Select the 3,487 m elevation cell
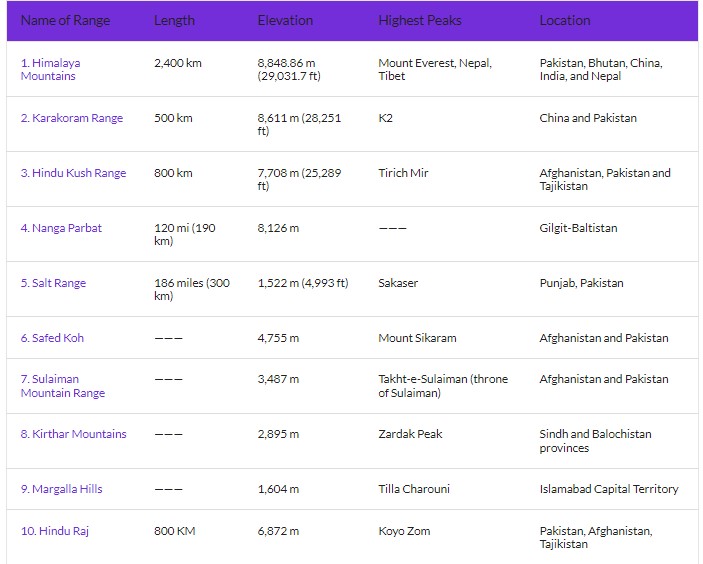The image size is (703, 564). [278, 379]
